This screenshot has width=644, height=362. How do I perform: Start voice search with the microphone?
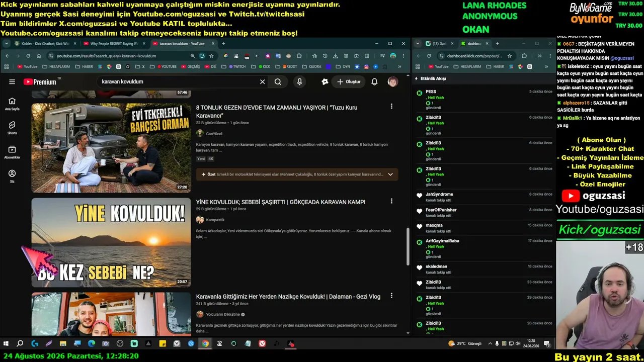[299, 81]
